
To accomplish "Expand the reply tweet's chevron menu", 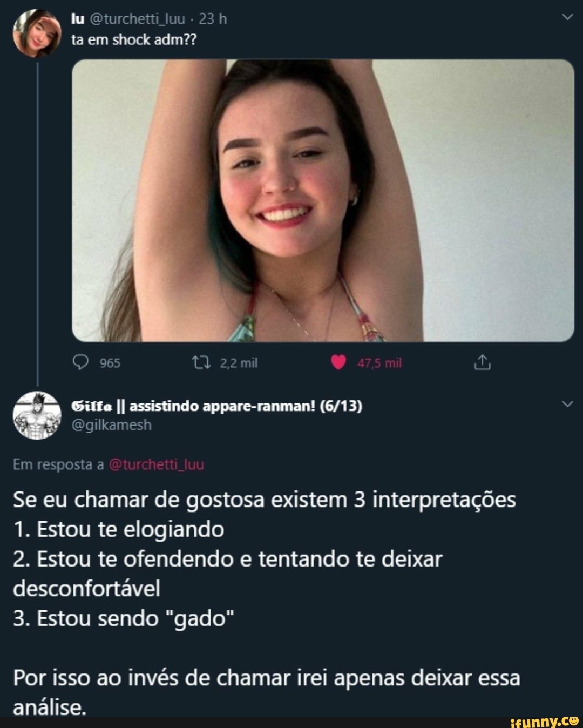I will pyautogui.click(x=567, y=404).
